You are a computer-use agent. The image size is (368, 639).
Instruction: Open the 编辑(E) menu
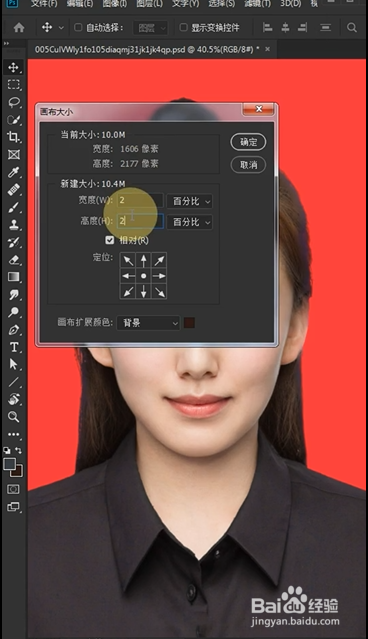[79, 4]
